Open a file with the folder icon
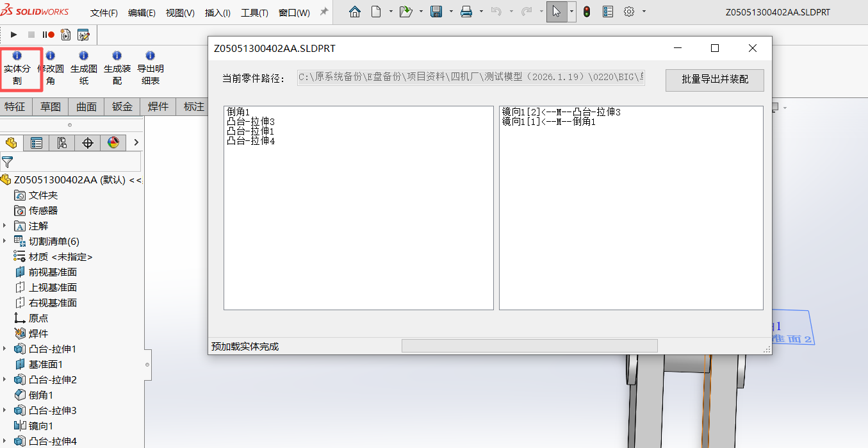 405,12
